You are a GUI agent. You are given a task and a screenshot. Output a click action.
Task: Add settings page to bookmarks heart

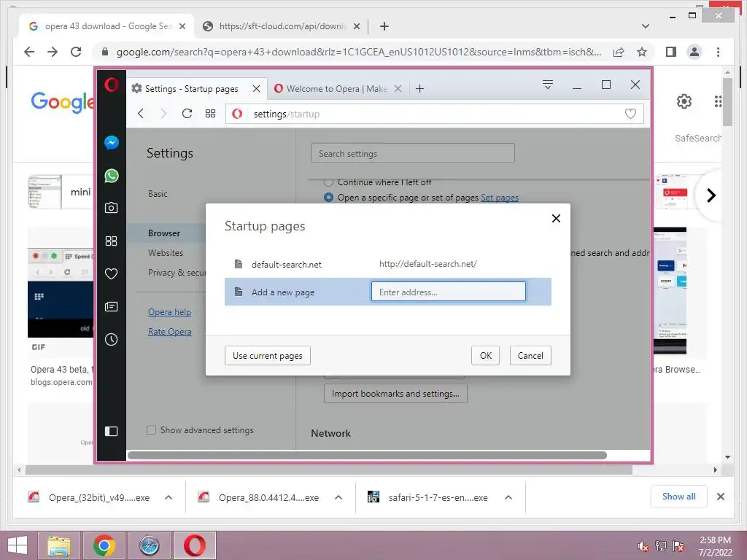[630, 114]
